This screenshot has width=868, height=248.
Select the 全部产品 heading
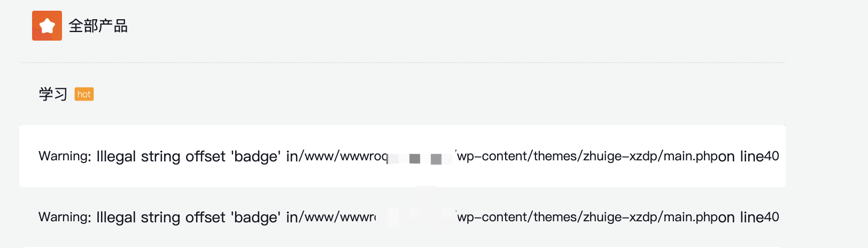[x=98, y=26]
